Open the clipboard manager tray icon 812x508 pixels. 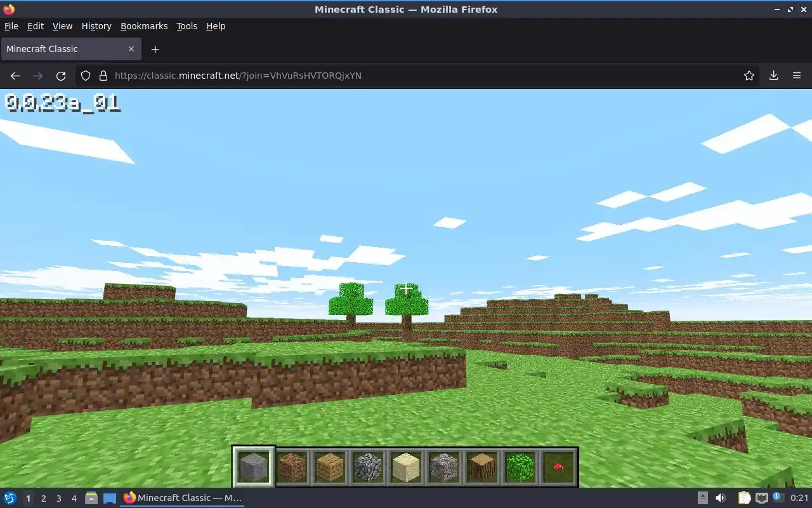(744, 498)
